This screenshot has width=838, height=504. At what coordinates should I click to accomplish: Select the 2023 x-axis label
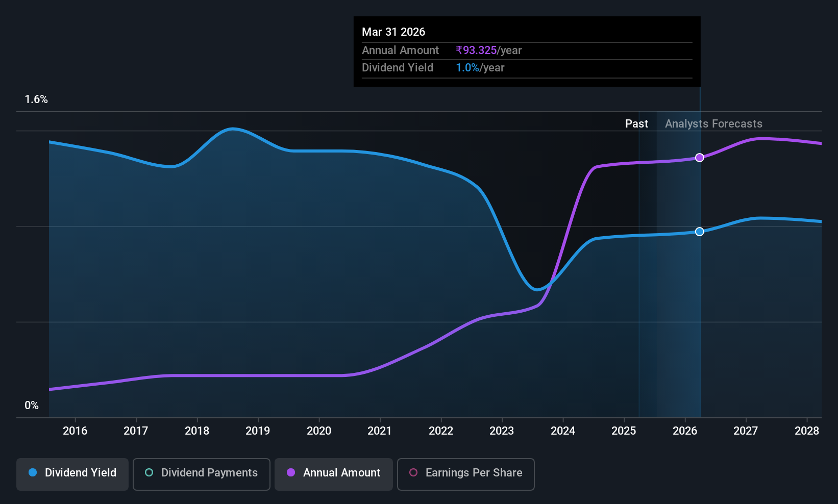click(x=502, y=431)
